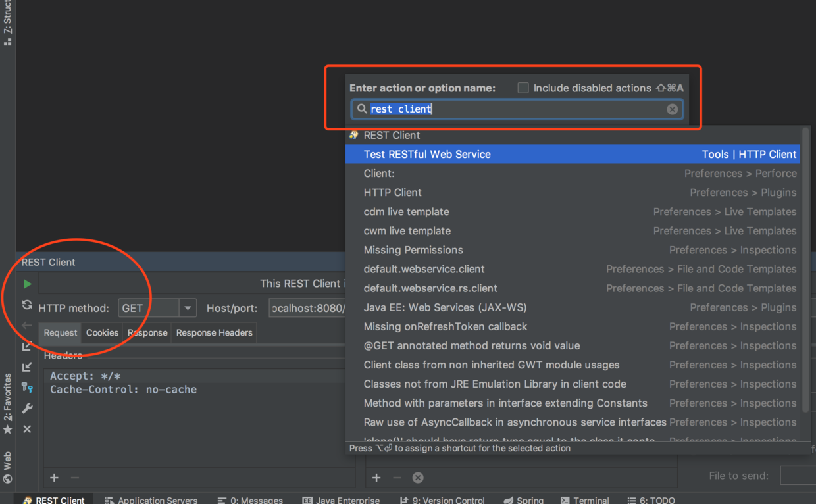Select the cwm live template result
816x504 pixels.
click(x=573, y=230)
